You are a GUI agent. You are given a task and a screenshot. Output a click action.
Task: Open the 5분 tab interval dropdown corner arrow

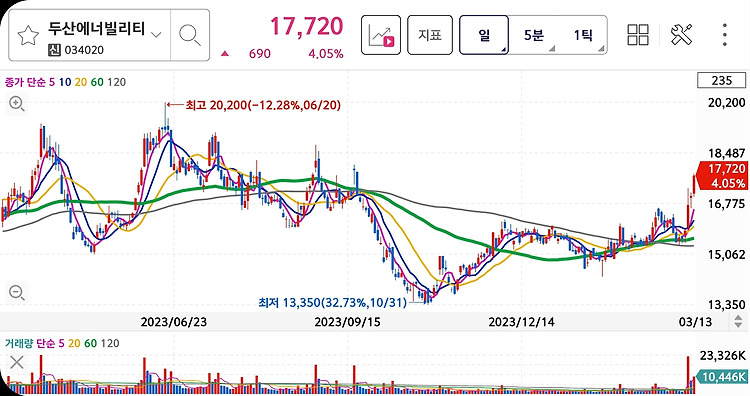coord(552,49)
